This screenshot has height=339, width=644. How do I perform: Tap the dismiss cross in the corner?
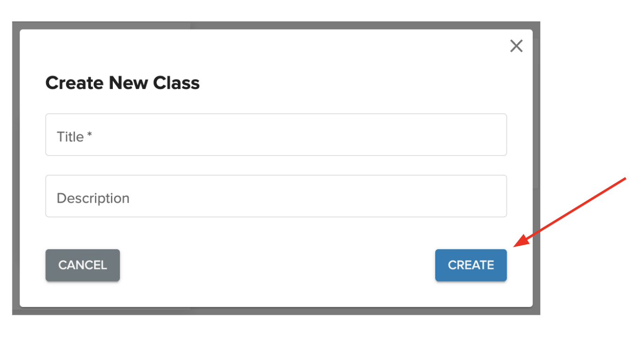point(516,46)
